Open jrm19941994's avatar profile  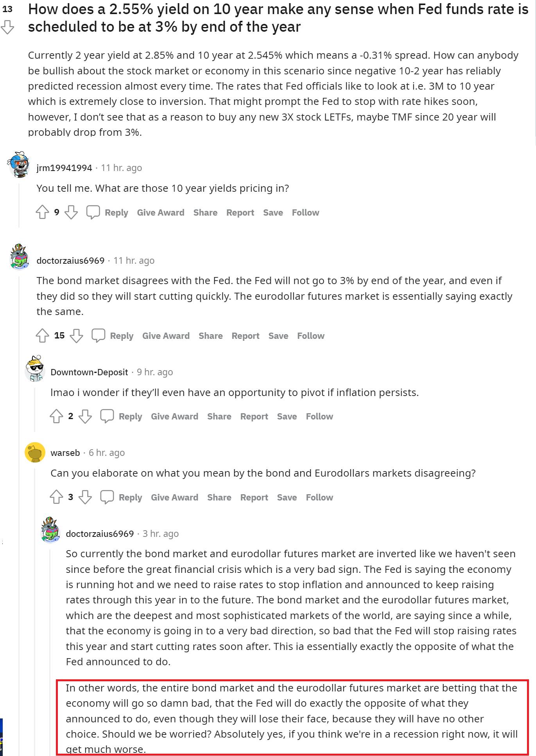click(x=19, y=164)
